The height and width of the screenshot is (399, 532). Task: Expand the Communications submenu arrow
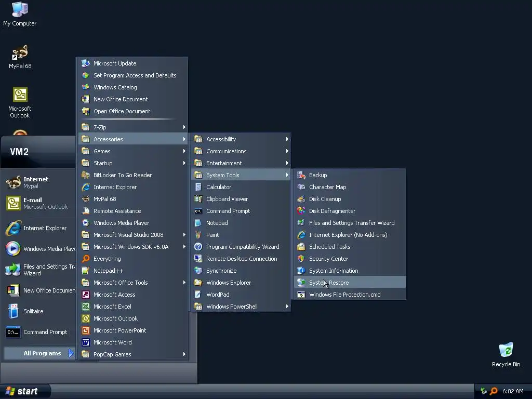(x=287, y=151)
